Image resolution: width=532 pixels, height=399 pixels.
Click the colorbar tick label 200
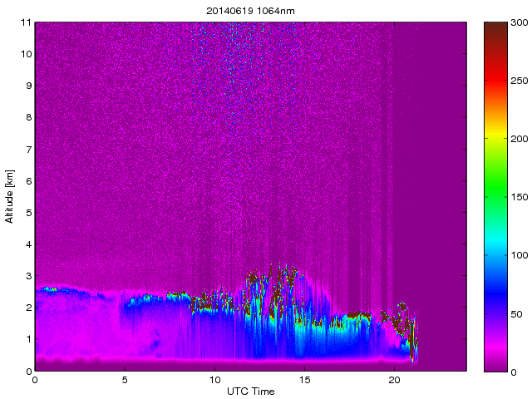tap(519, 139)
